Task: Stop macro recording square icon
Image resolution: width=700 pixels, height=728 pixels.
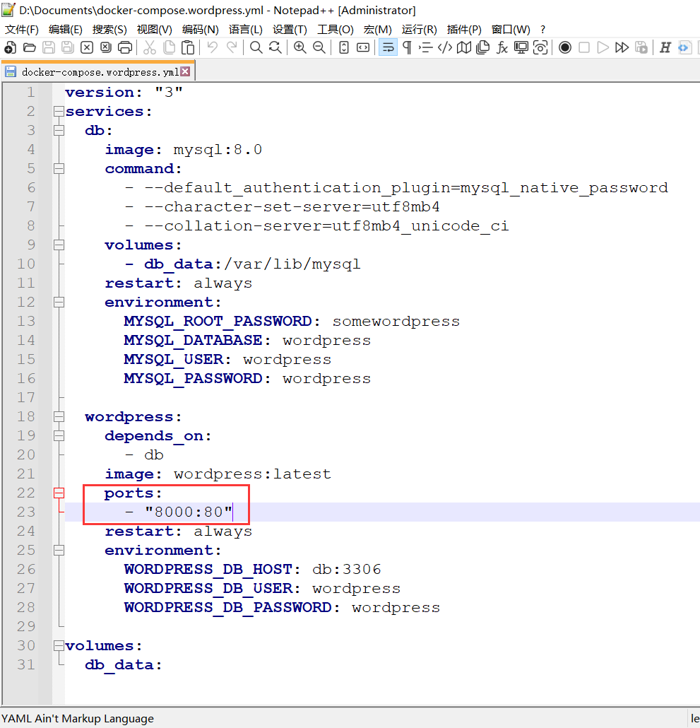Action: [x=584, y=47]
